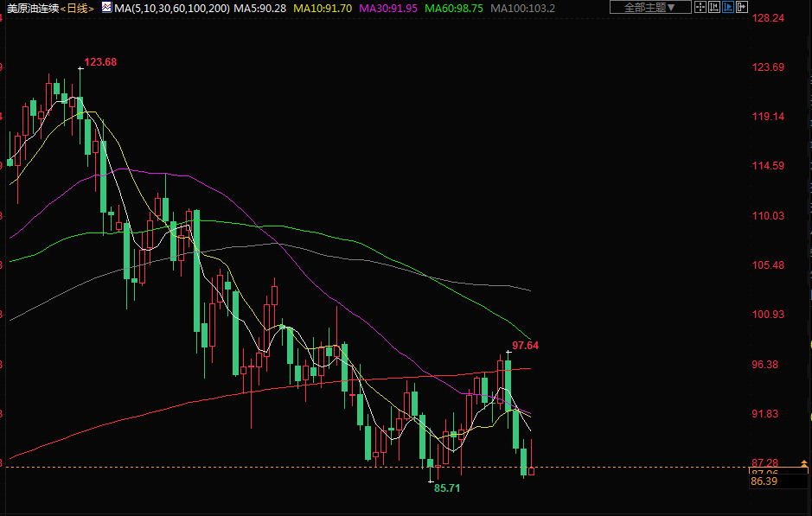Open MA(5,10,30,60,100,200) indicator settings

point(172,8)
